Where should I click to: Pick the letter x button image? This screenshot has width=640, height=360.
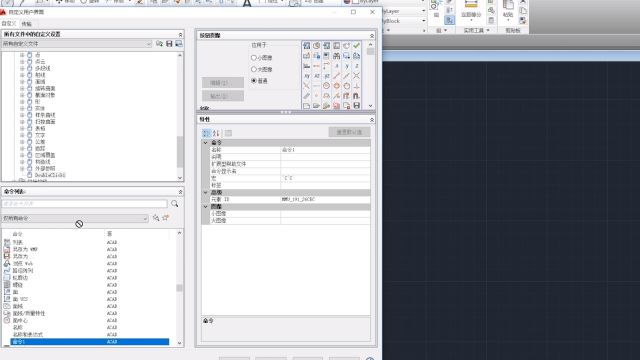(336, 66)
